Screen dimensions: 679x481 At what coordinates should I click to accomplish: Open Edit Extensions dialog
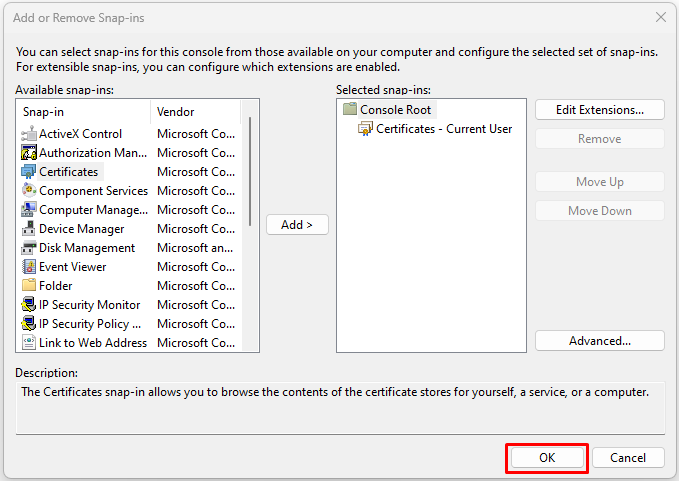[x=600, y=110]
